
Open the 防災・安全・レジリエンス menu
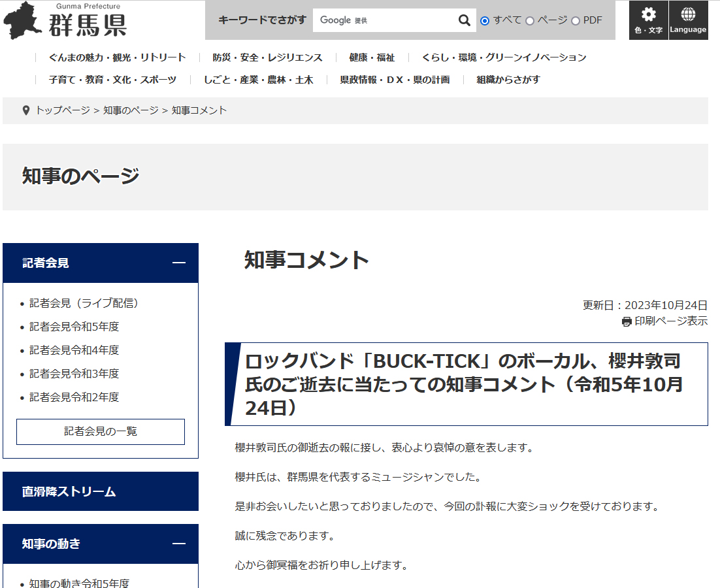click(267, 57)
